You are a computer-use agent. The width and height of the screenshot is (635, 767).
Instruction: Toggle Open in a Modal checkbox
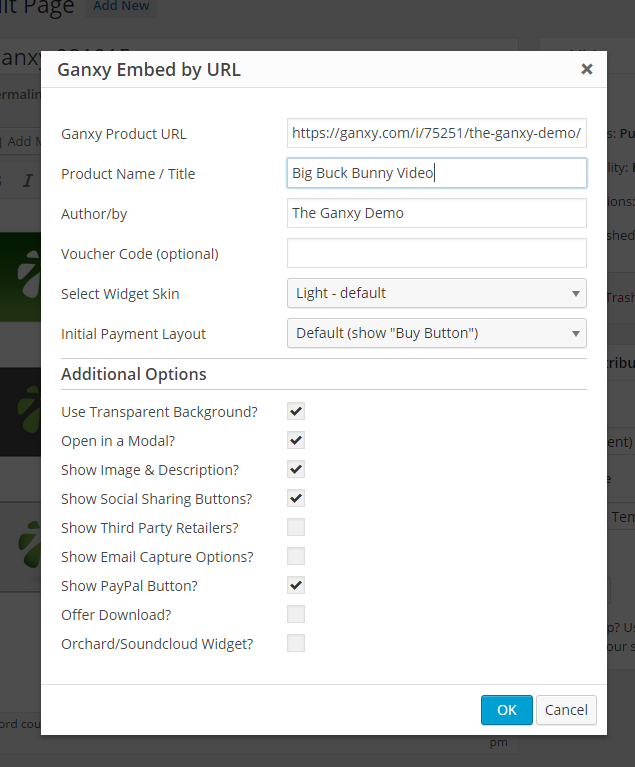tap(296, 440)
